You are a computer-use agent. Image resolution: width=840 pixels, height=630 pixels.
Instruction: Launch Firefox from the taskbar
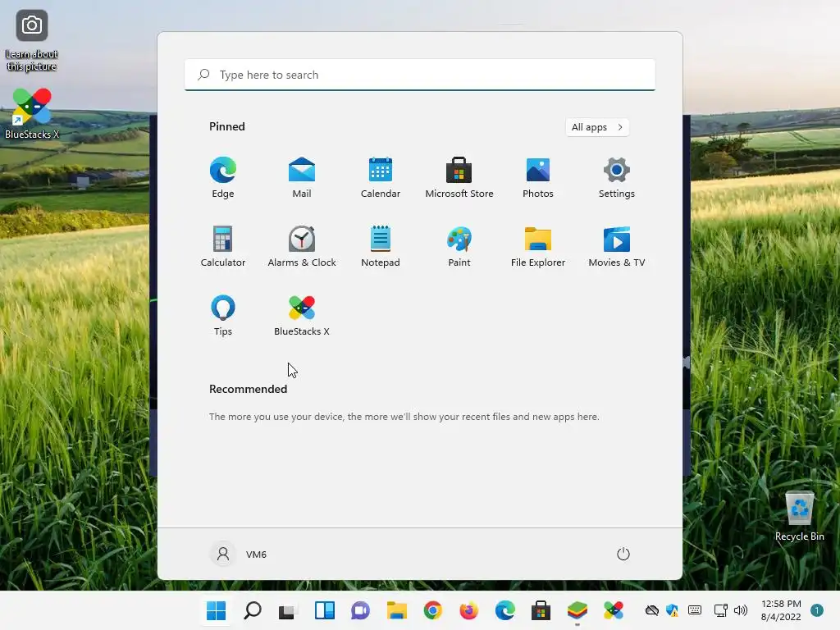pyautogui.click(x=468, y=610)
